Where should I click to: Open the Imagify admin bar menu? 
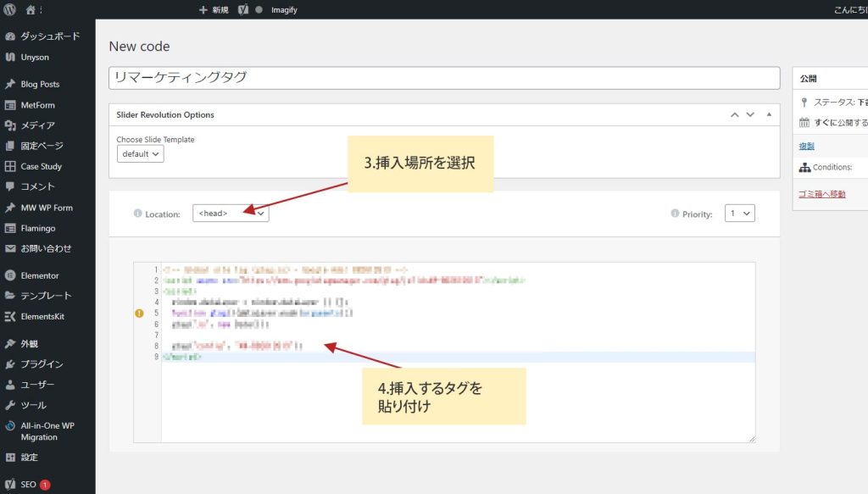(284, 10)
